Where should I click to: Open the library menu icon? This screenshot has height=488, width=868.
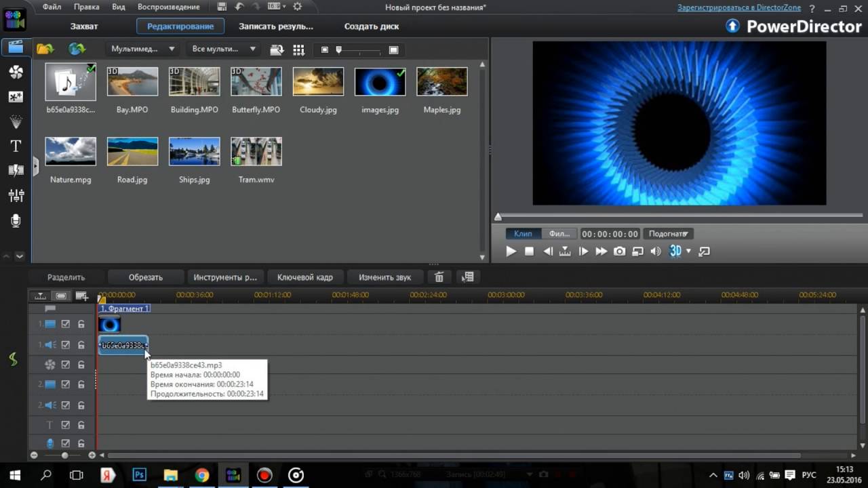277,49
